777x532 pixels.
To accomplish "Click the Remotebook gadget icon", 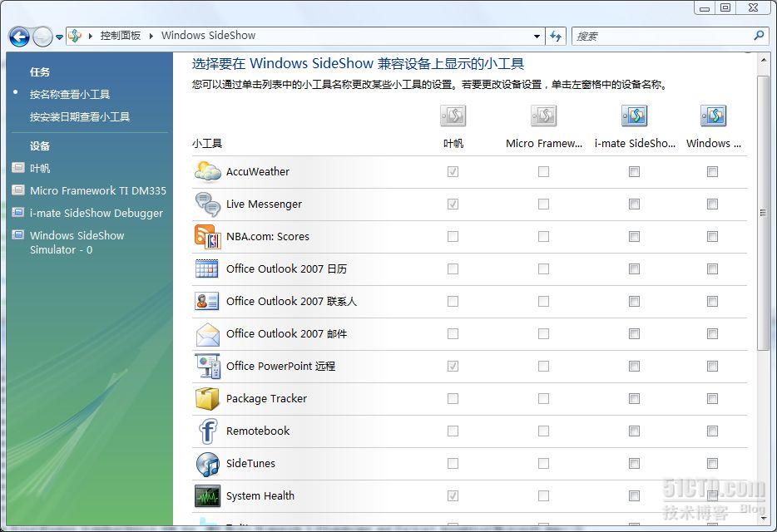I will click(x=208, y=431).
